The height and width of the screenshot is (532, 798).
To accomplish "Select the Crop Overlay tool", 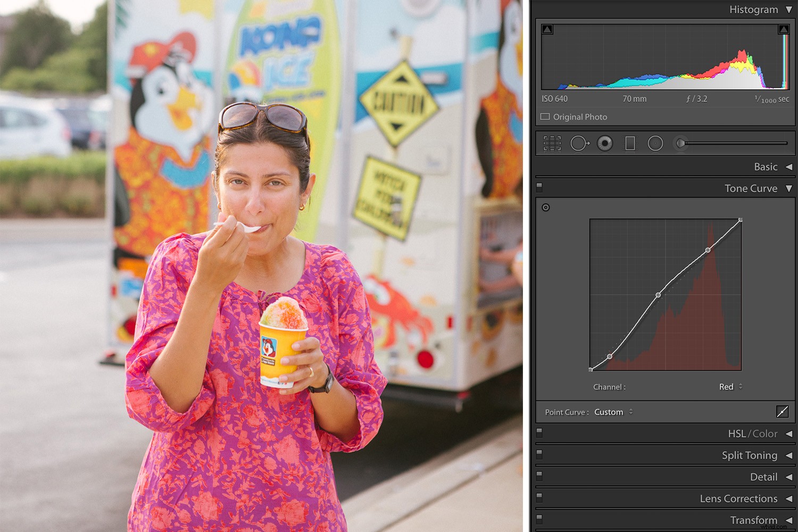I will point(552,143).
